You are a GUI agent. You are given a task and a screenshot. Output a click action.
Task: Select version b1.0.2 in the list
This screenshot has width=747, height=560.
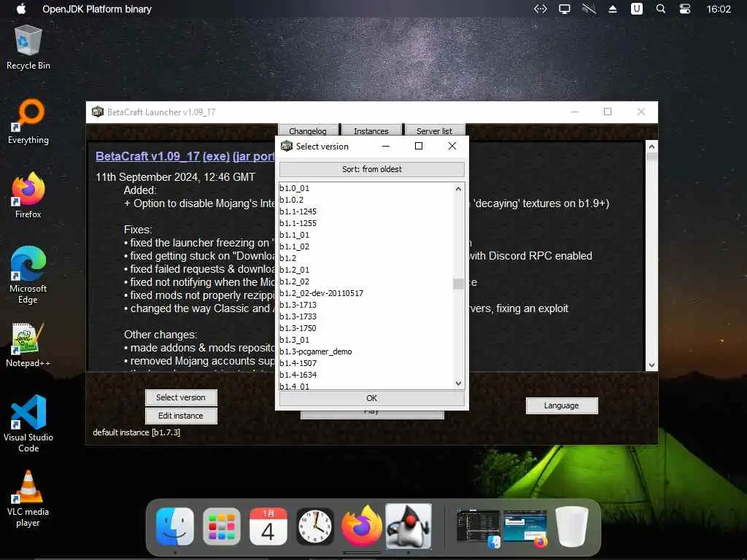[366, 200]
